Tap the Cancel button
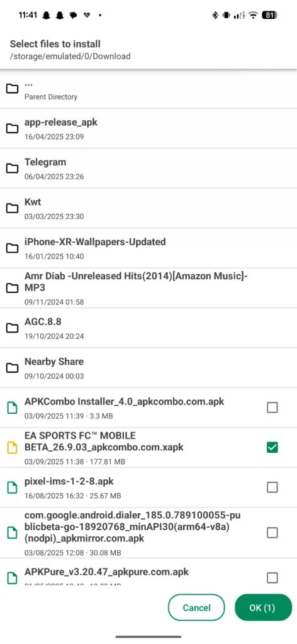Screen dimensions: 297x644 click(196, 608)
